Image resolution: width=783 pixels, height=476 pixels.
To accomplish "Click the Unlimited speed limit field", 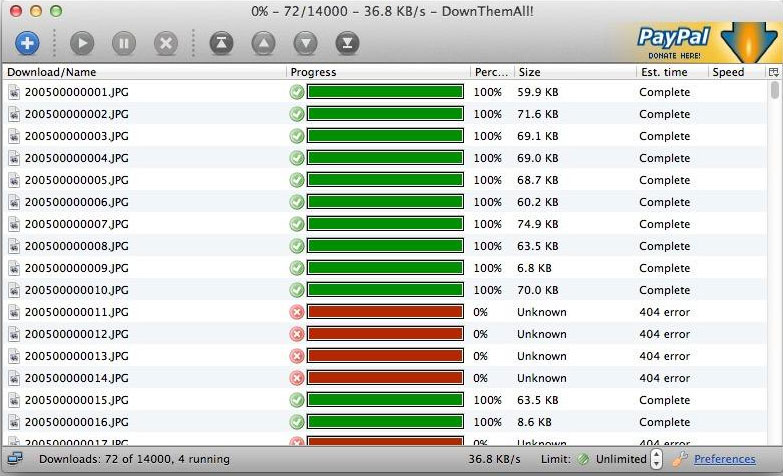I will click(x=621, y=459).
